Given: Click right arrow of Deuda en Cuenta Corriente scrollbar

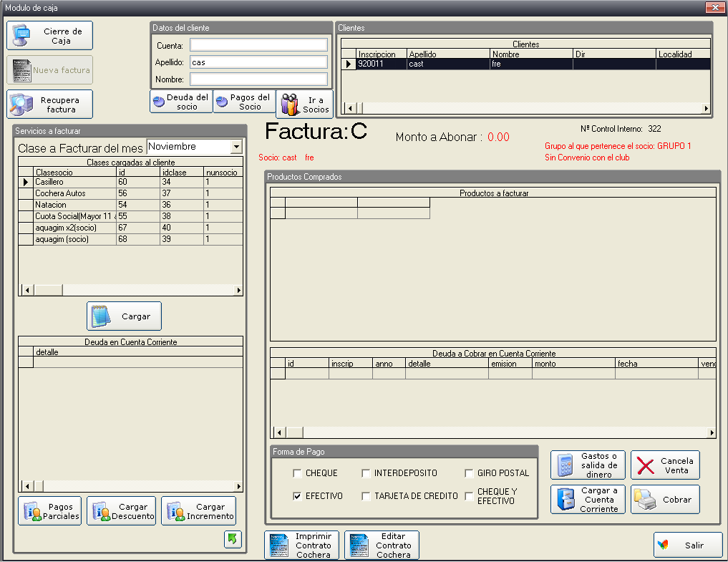Looking at the screenshot, I should [238, 486].
